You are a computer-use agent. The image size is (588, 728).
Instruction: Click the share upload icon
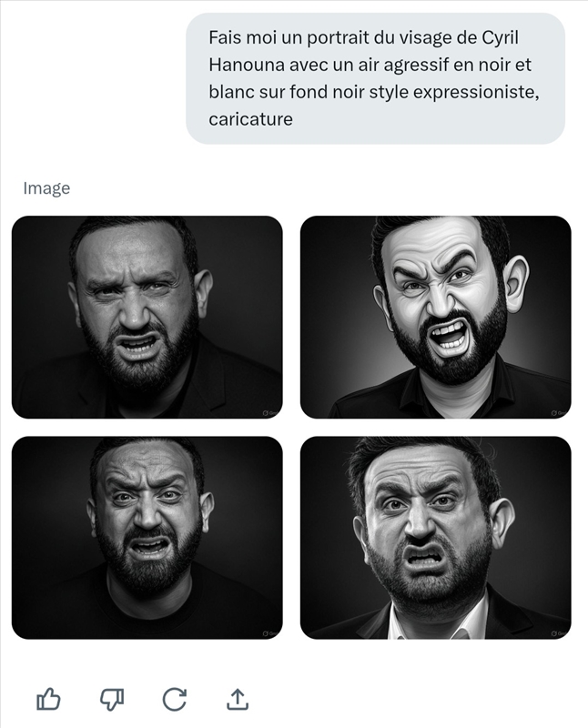(x=237, y=699)
